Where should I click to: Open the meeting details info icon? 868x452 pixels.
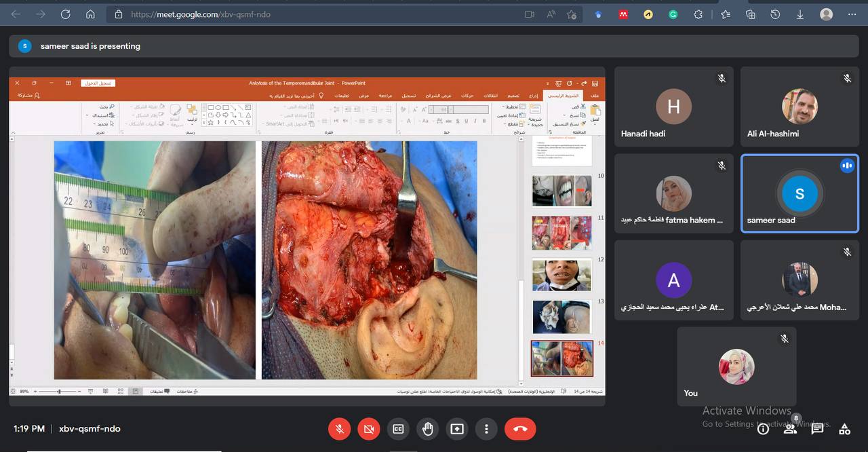763,429
